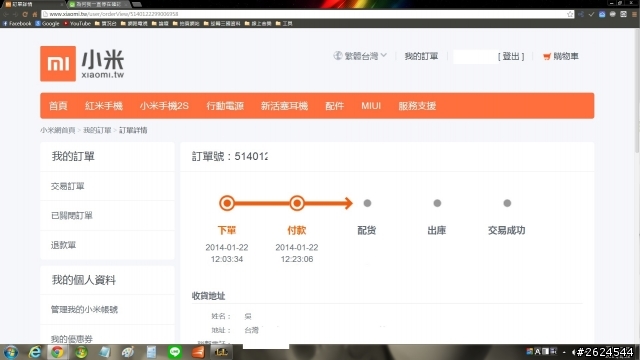
Task: Navigate back with the back arrow
Action: click(6, 14)
